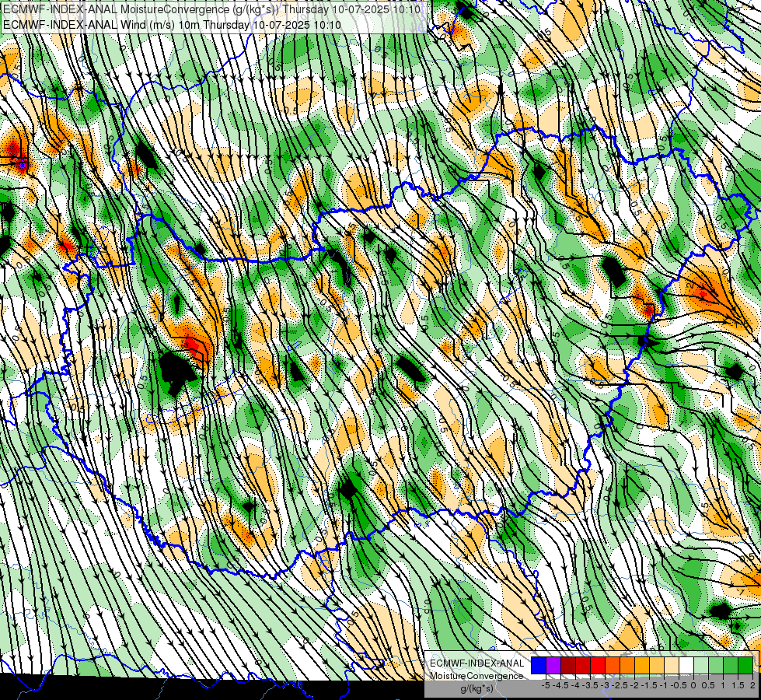Click the '1.5' legend scale value
The height and width of the screenshot is (700, 761).
point(738,685)
